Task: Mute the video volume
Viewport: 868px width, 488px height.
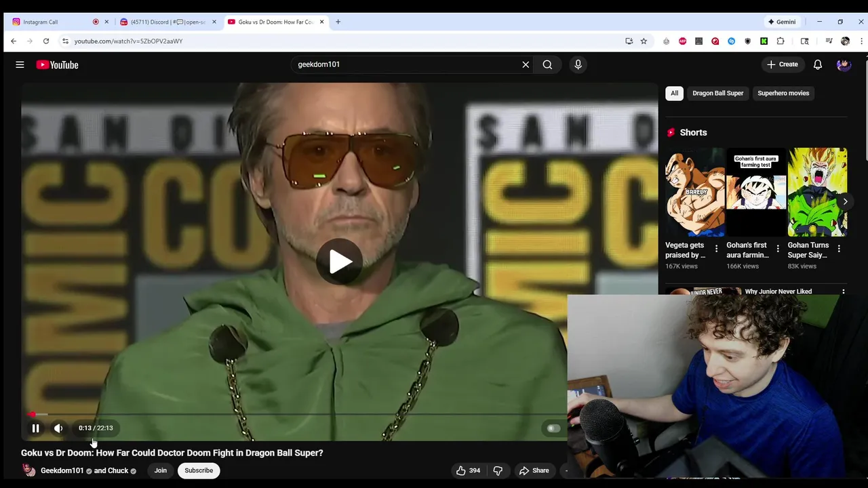Action: (58, 428)
